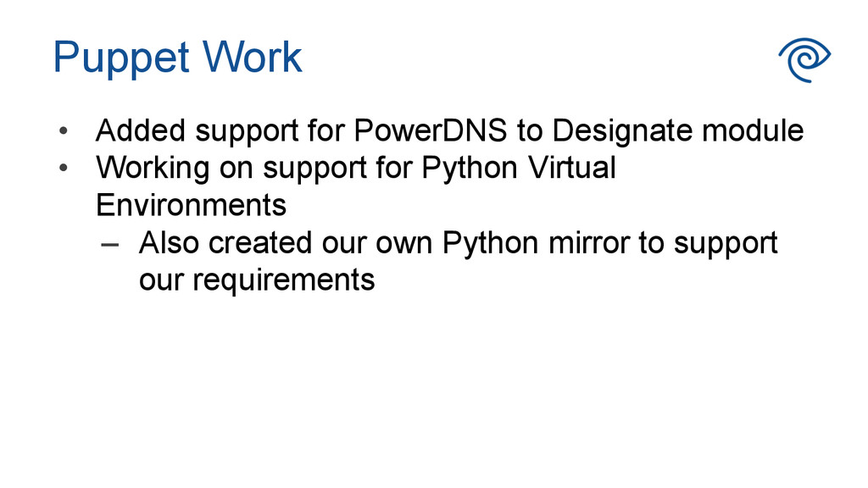868x488 pixels.
Task: Click the word 'Environments'
Action: click(x=191, y=205)
